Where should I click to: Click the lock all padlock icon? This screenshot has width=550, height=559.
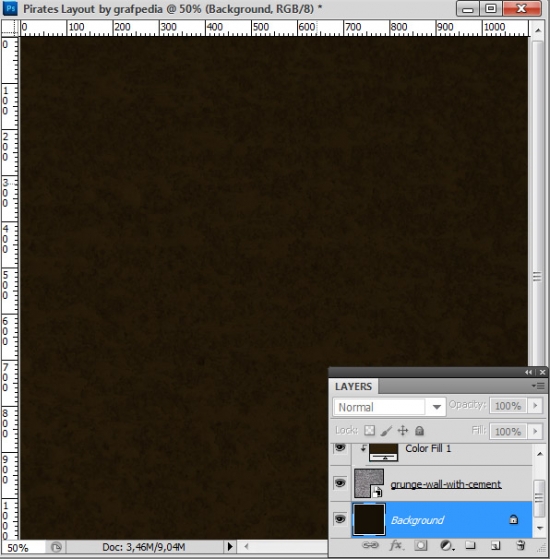420,431
